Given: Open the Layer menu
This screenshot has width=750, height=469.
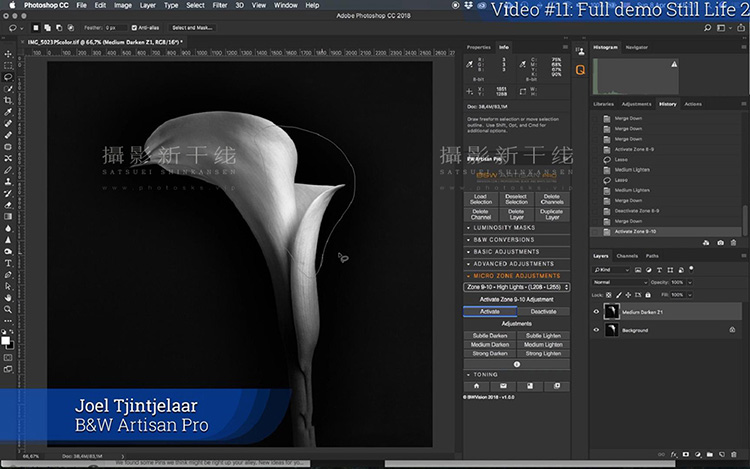Looking at the screenshot, I should pyautogui.click(x=148, y=5).
